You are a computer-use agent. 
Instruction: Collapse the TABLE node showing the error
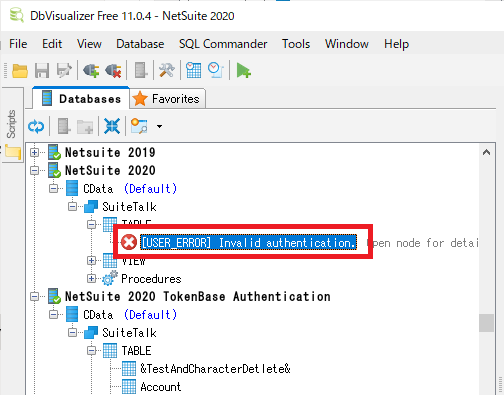click(91, 224)
